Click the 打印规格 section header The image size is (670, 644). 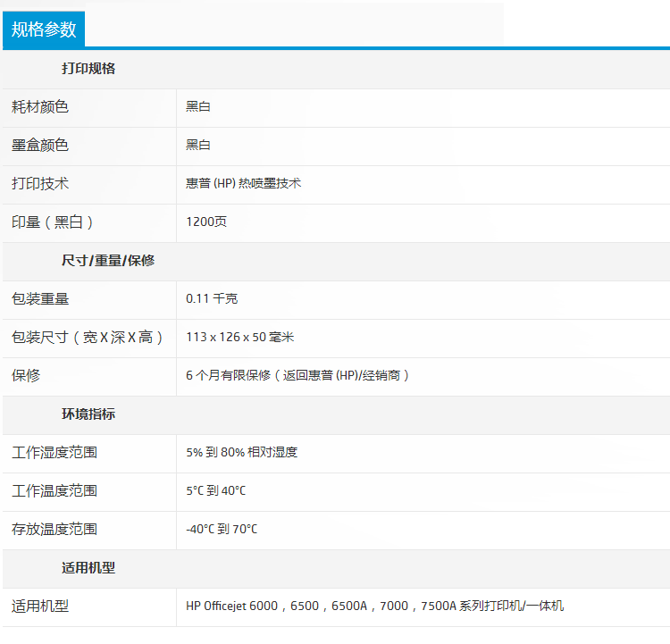coord(88,69)
